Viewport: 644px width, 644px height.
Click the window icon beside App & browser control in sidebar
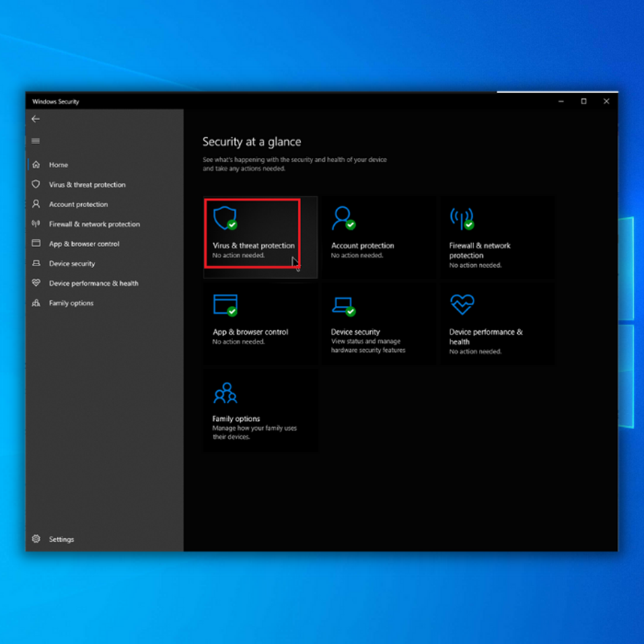point(36,244)
